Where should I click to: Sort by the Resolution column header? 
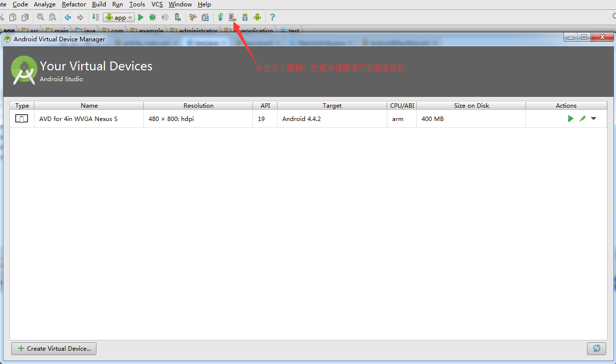click(x=198, y=105)
